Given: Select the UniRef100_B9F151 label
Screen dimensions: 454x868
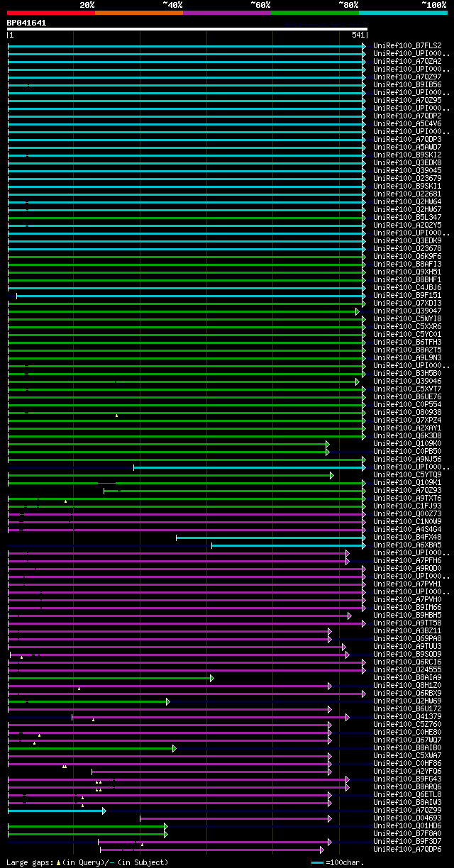Looking at the screenshot, I should click(x=407, y=296).
